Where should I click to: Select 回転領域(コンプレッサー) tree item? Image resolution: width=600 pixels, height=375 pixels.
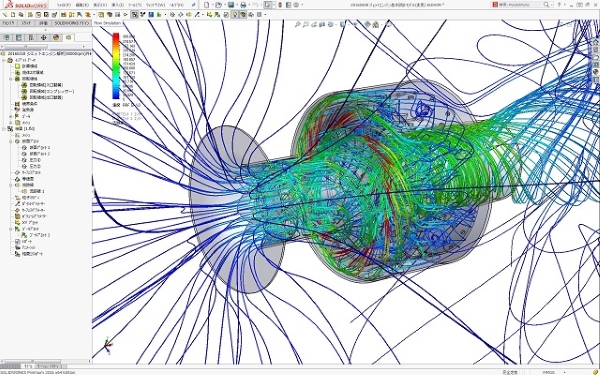click(x=52, y=91)
